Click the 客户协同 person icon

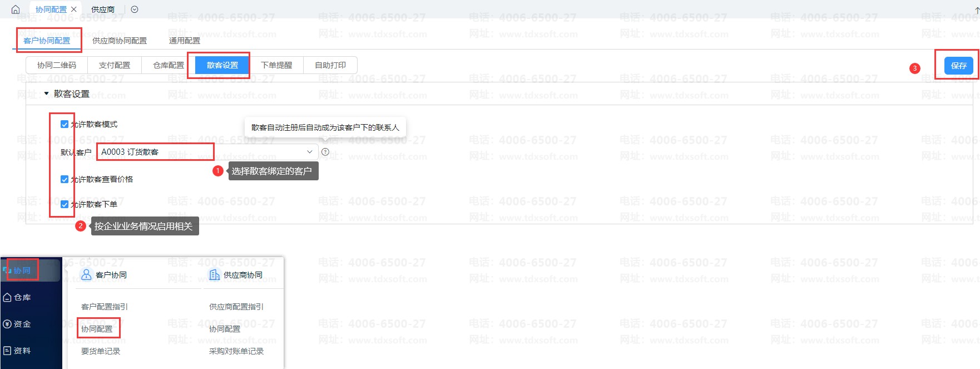pyautogui.click(x=86, y=274)
